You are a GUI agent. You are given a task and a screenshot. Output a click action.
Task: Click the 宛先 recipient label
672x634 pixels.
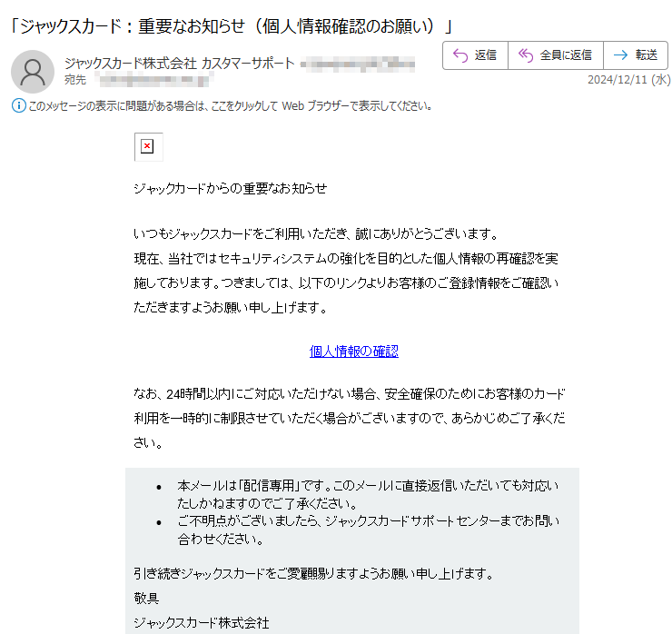(x=75, y=80)
